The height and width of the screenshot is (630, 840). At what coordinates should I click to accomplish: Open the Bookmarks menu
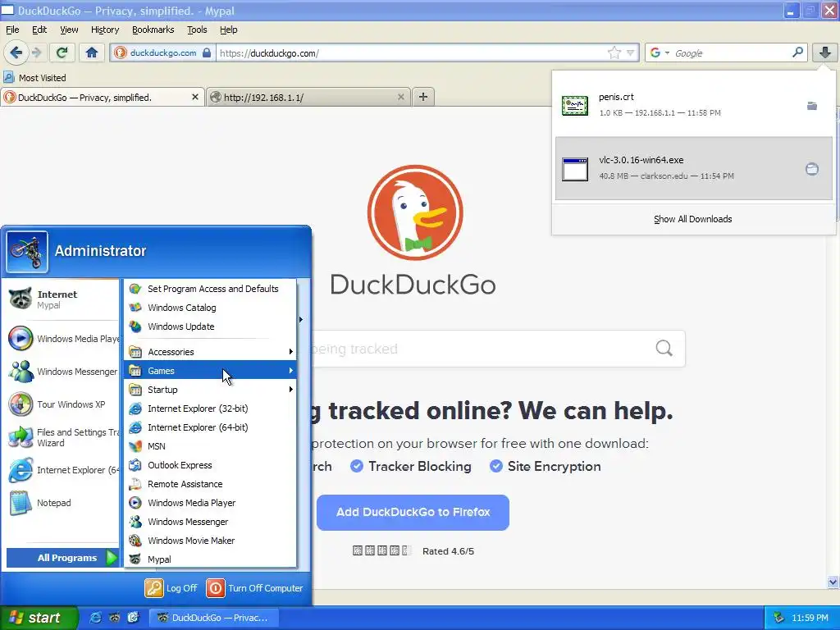click(x=153, y=30)
